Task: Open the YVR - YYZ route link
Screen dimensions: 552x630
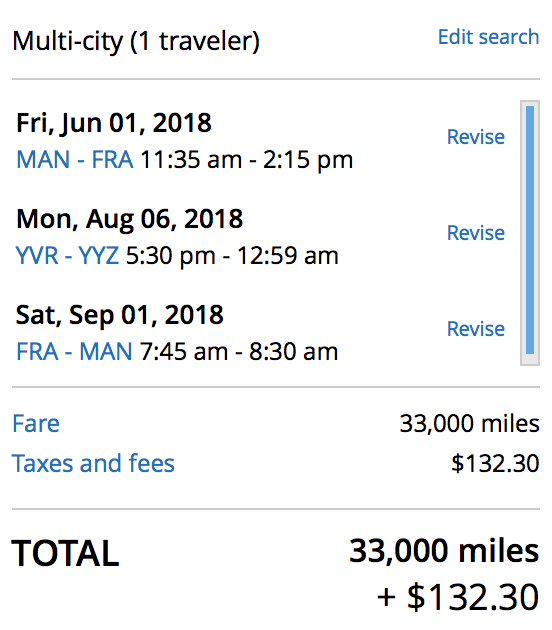Action: 67,256
